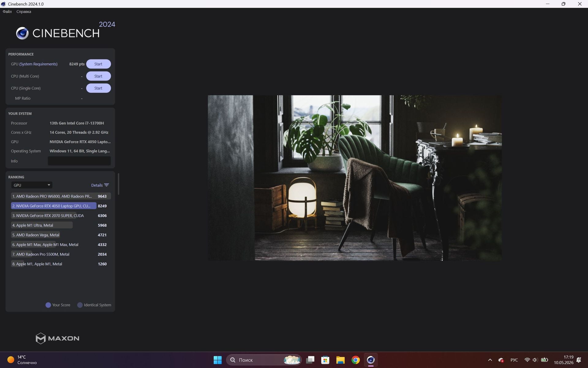Start the CPU Multi Core test
588x368 pixels.
(x=98, y=76)
